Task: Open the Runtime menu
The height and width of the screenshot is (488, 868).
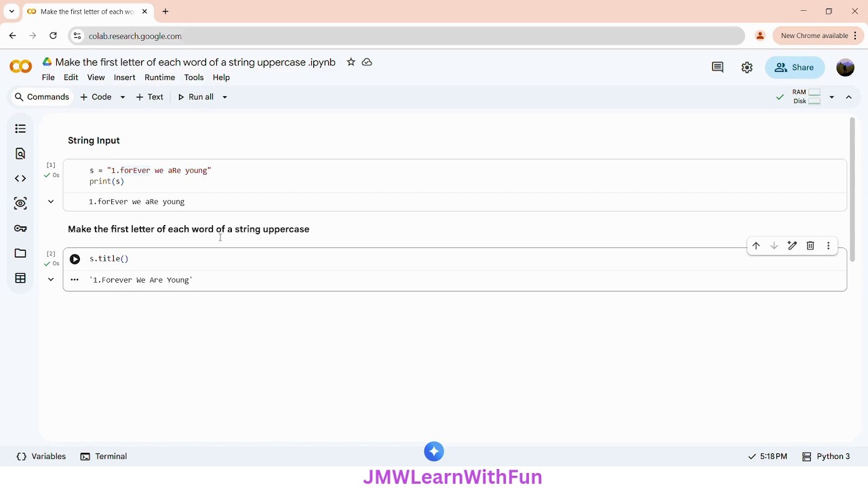Action: click(159, 77)
